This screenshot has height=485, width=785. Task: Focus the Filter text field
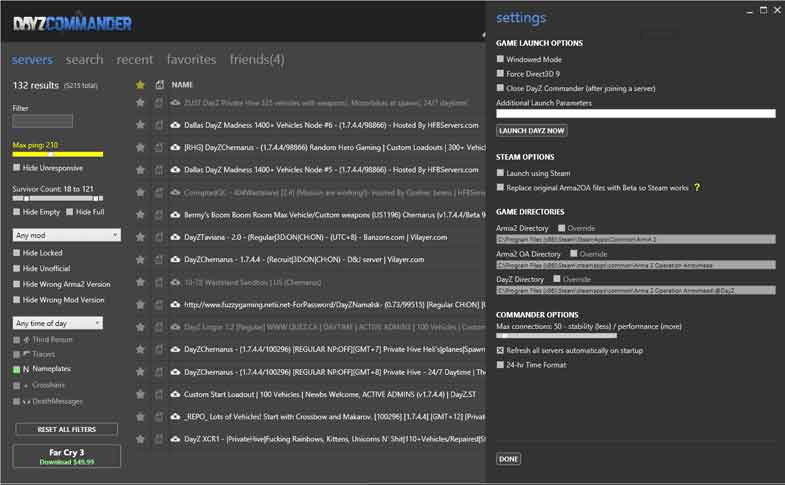pos(43,121)
